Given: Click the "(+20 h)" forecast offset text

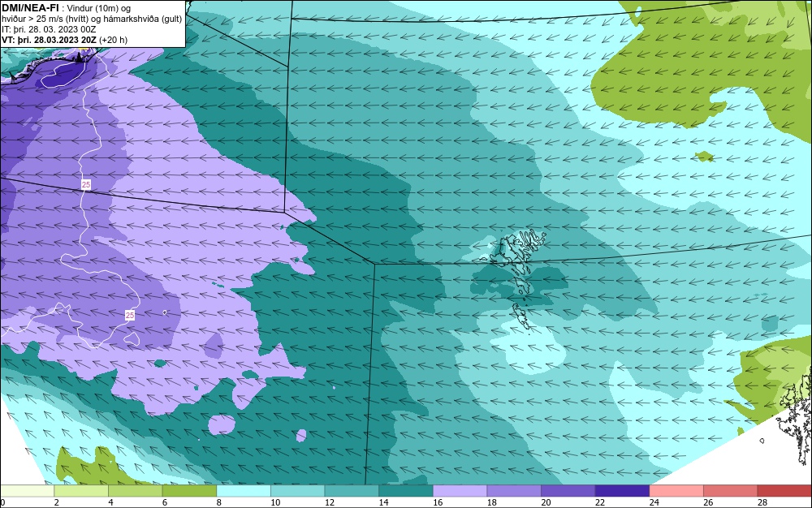Looking at the screenshot, I should coord(114,39).
